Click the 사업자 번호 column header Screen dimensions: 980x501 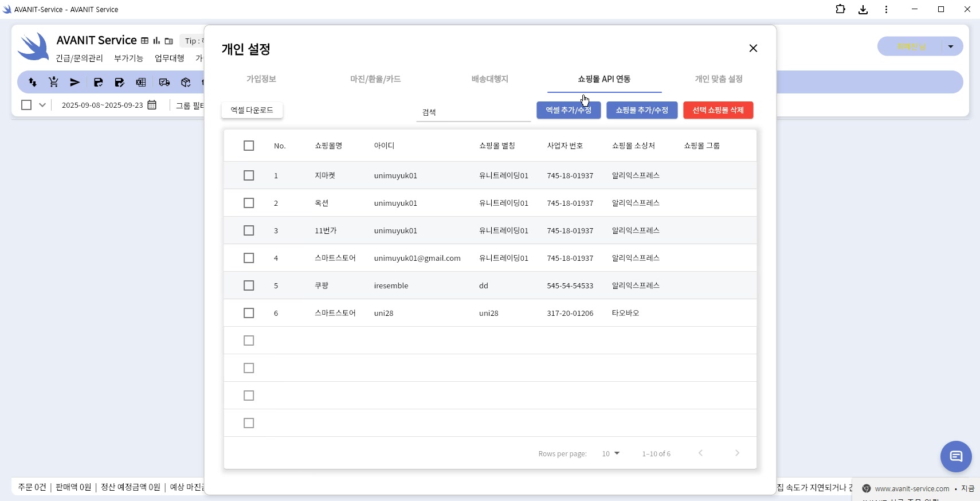[x=565, y=146]
